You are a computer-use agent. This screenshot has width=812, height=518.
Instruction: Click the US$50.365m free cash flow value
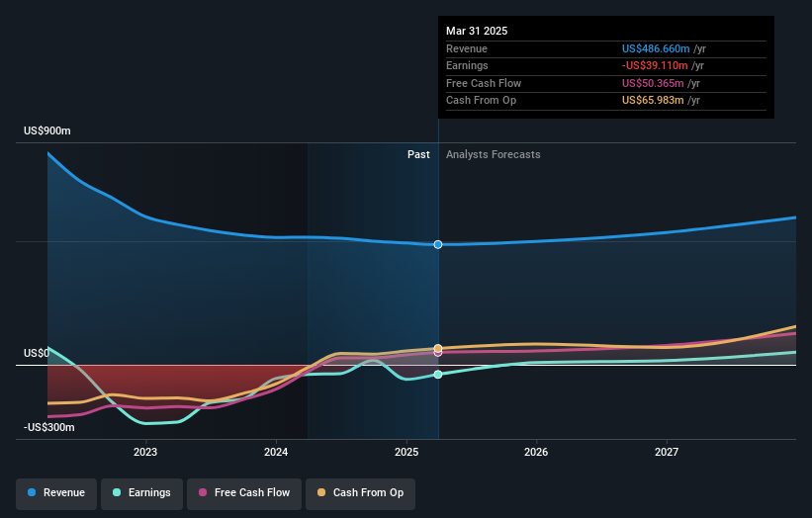tap(653, 83)
